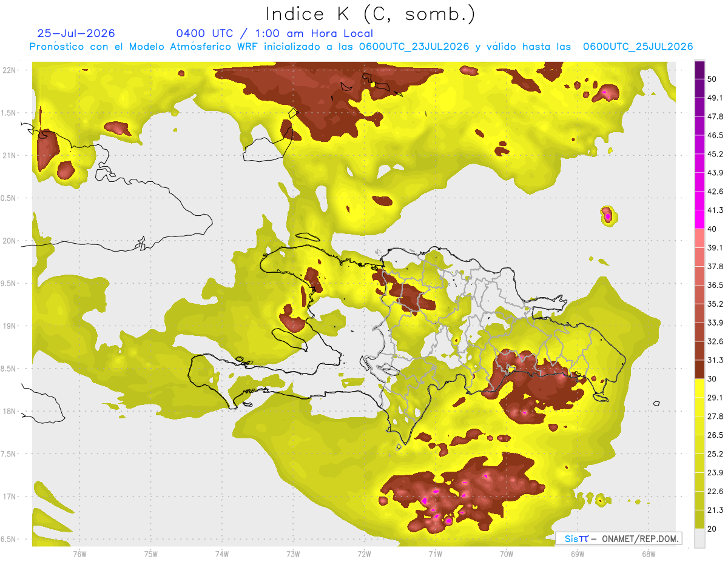The width and height of the screenshot is (728, 562).
Task: Click the colorbar value "50"
Action: coord(713,79)
